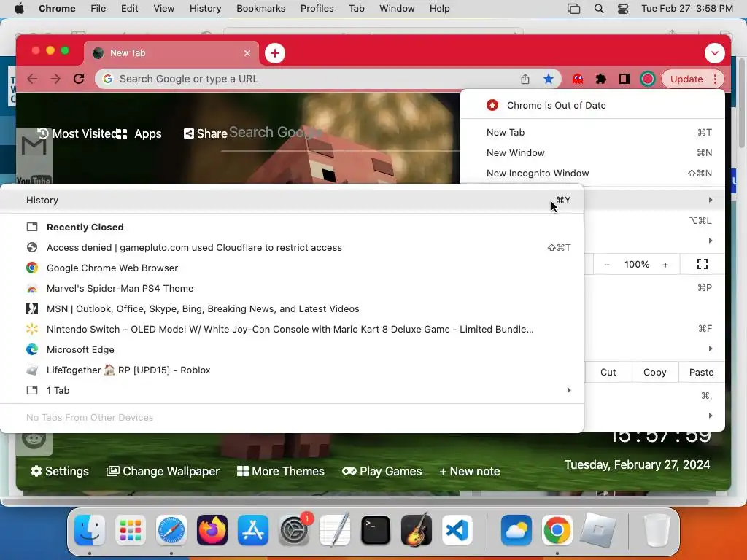This screenshot has height=560, width=747.
Task: Open GarageBand from the Dock
Action: coord(417,530)
